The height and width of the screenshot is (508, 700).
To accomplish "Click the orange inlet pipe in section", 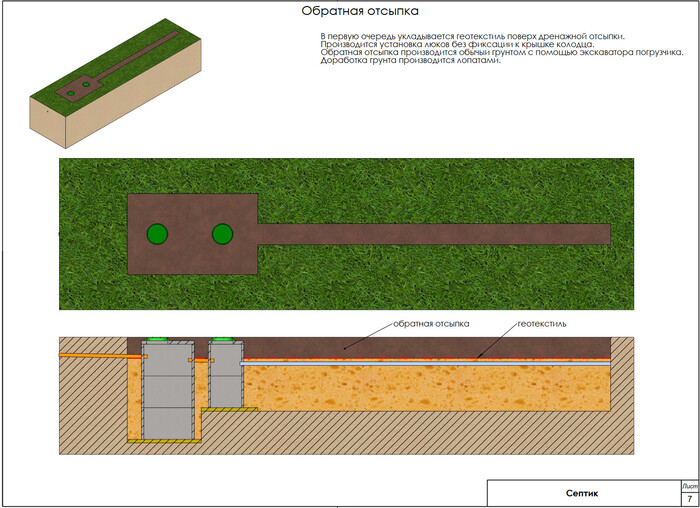I will point(95,354).
